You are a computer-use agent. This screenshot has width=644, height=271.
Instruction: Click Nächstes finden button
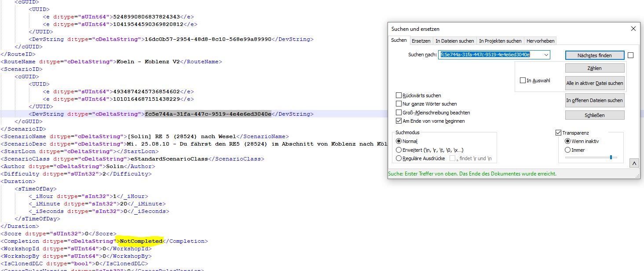[594, 55]
